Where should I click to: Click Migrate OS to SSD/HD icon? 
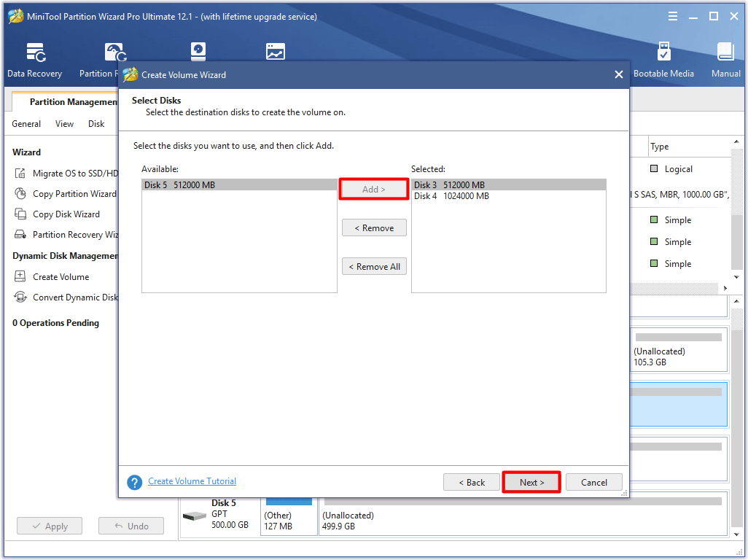(20, 173)
